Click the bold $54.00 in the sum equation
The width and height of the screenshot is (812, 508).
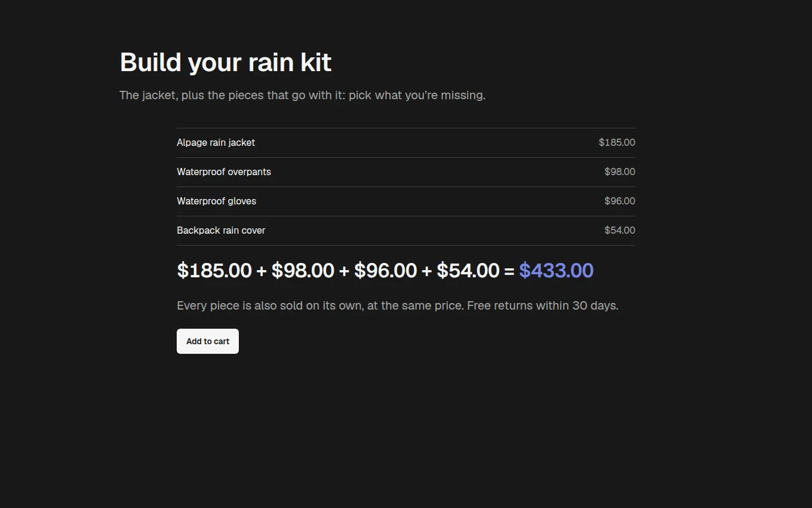click(468, 270)
